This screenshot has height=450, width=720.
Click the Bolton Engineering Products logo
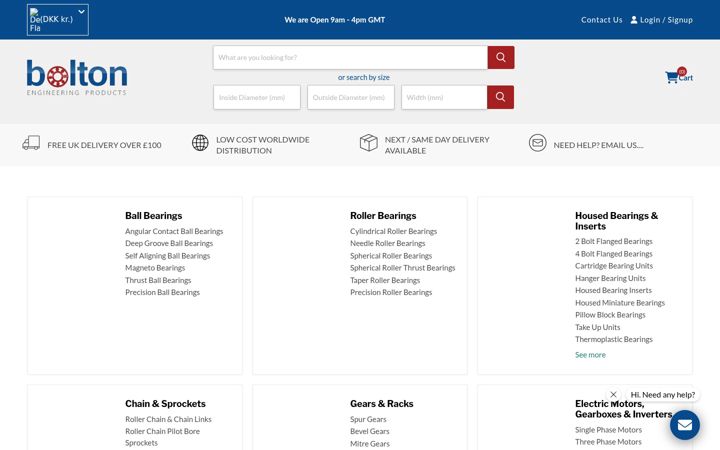[x=77, y=78]
